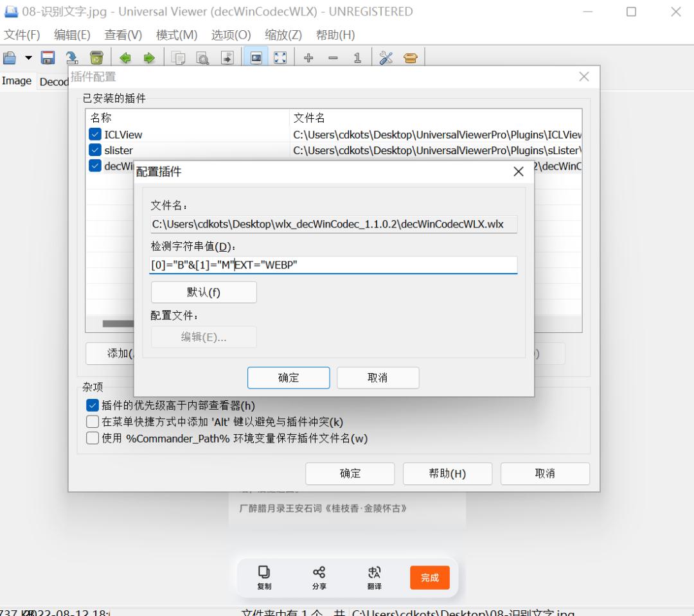Viewport: 694px width, 616px height.
Task: Expand the open-file dropdown arrow
Action: pos(28,58)
